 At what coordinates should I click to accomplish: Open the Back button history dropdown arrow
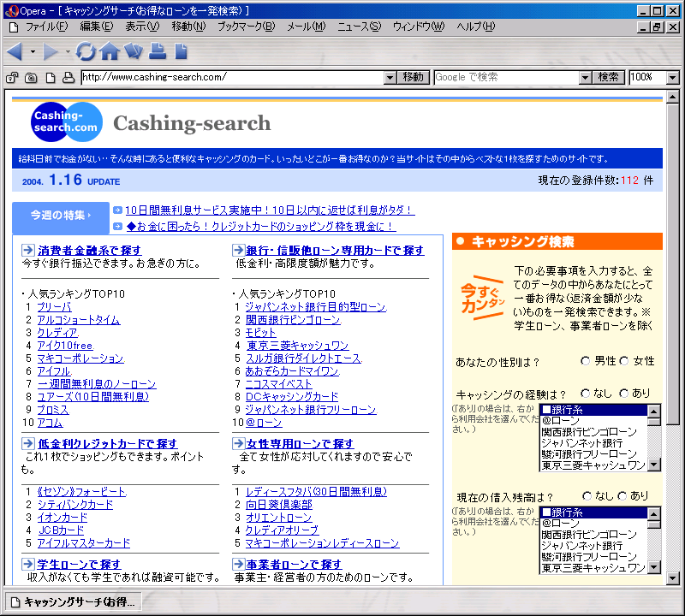pos(33,52)
